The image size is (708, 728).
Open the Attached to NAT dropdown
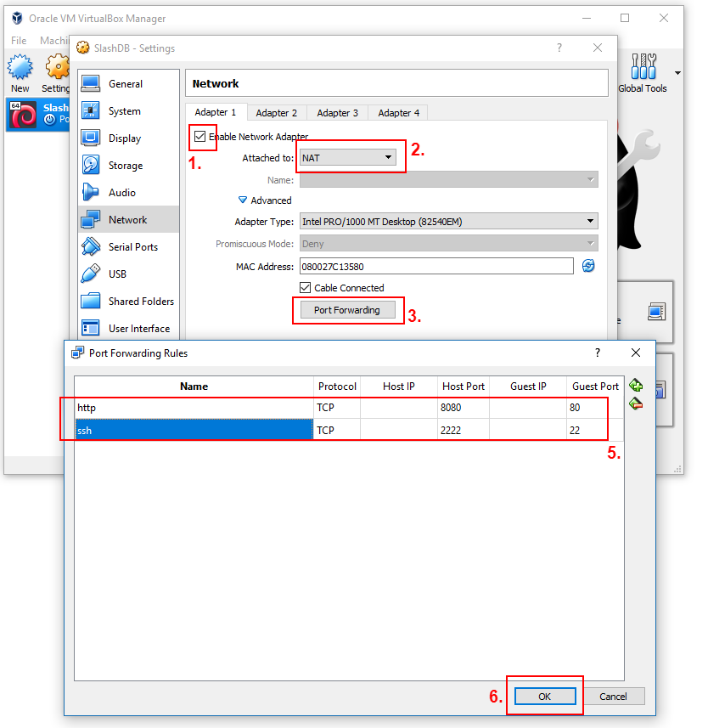click(348, 157)
